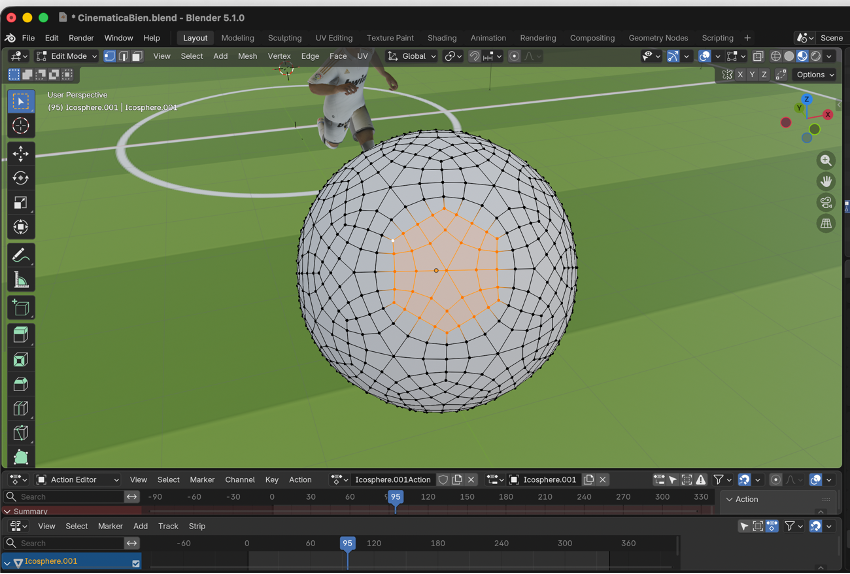Viewport: 850px width, 574px height.
Task: Open the Mesh menu in the viewport header
Action: [x=247, y=56]
